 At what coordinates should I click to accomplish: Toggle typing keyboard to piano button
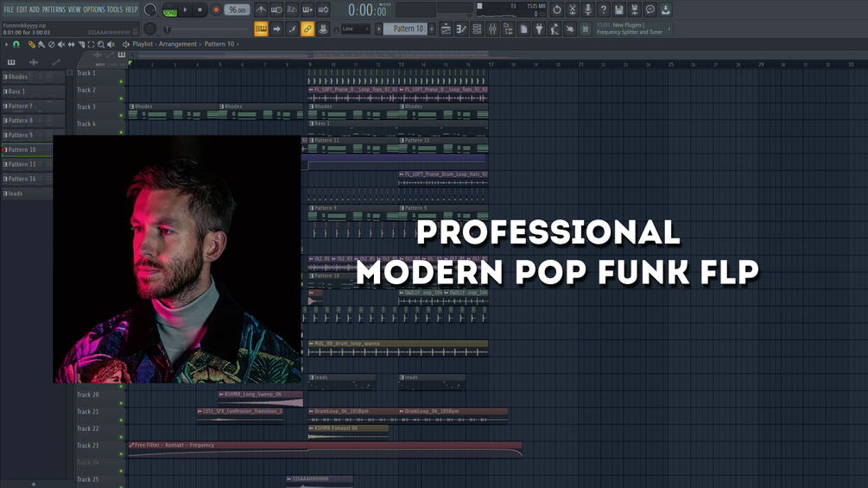point(261,29)
